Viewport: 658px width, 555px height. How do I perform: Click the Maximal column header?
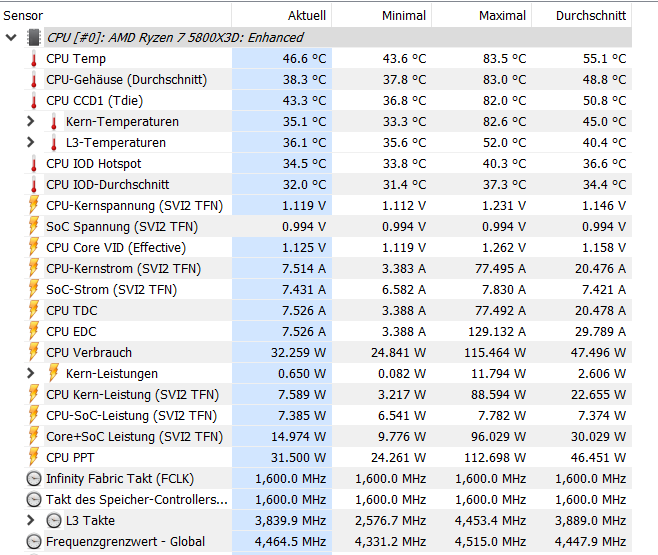[x=481, y=16]
